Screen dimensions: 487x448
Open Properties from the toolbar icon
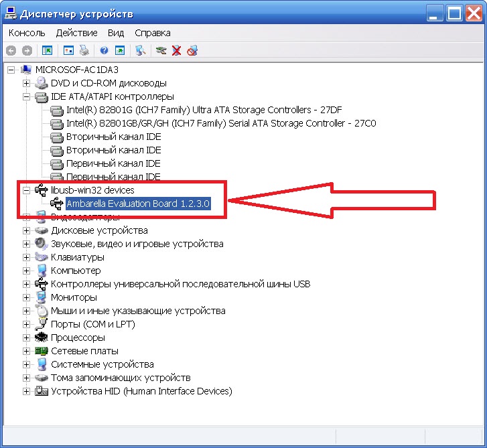point(68,50)
